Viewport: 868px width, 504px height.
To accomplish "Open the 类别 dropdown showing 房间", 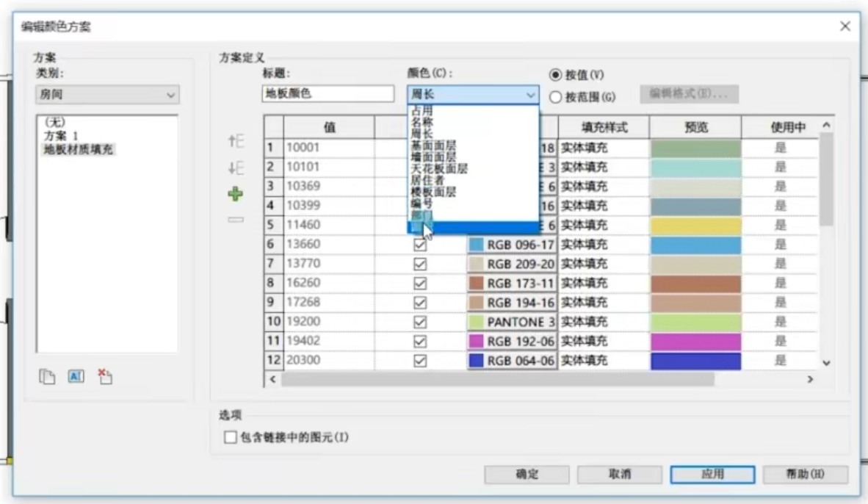I will point(107,95).
